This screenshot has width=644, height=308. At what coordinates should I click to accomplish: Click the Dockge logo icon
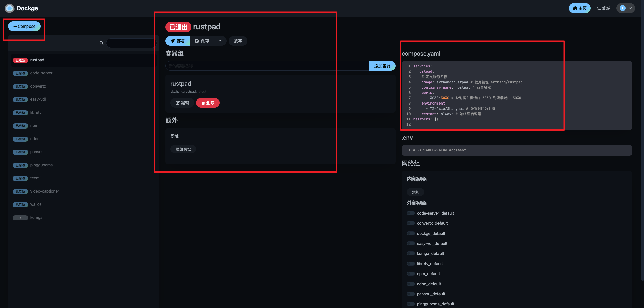pos(9,8)
